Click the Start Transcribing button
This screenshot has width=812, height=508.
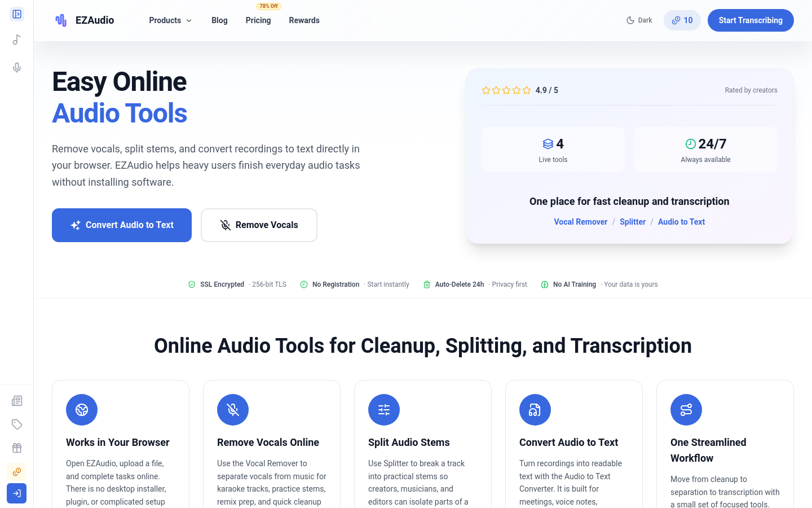(751, 20)
